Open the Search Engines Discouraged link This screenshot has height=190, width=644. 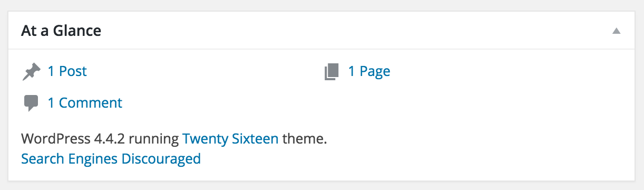[111, 158]
